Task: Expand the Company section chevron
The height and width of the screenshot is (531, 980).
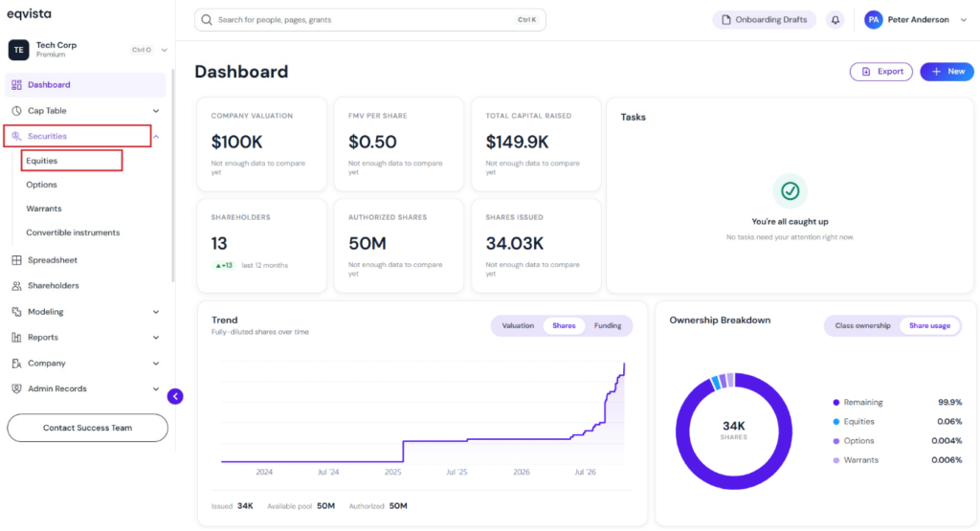Action: [x=156, y=363]
